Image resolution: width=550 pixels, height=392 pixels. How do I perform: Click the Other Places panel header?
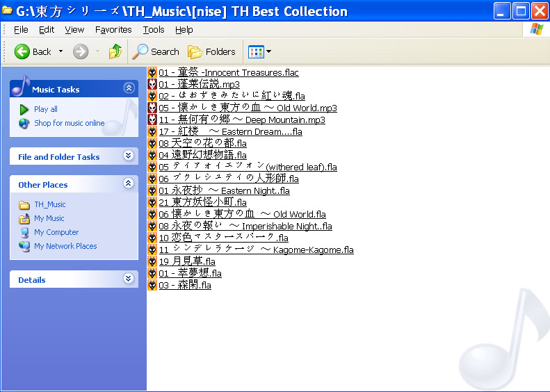click(74, 184)
